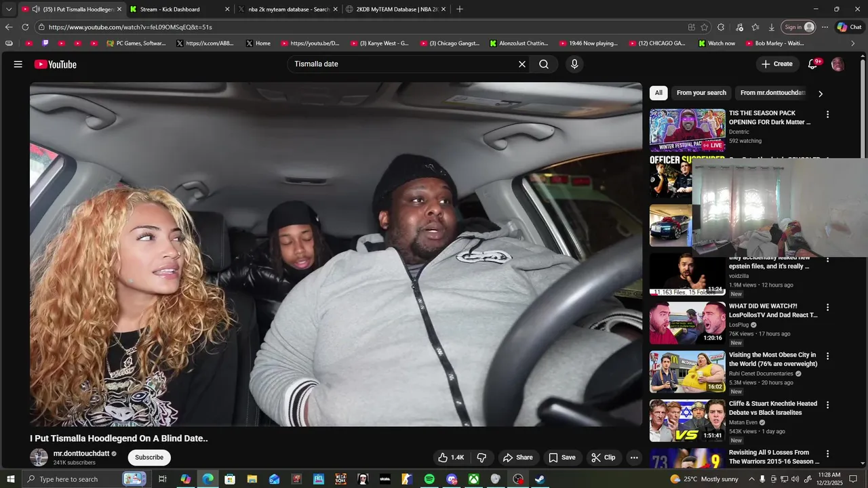Show more filter chips with right arrow
Viewport: 868px width, 488px height.
(821, 94)
